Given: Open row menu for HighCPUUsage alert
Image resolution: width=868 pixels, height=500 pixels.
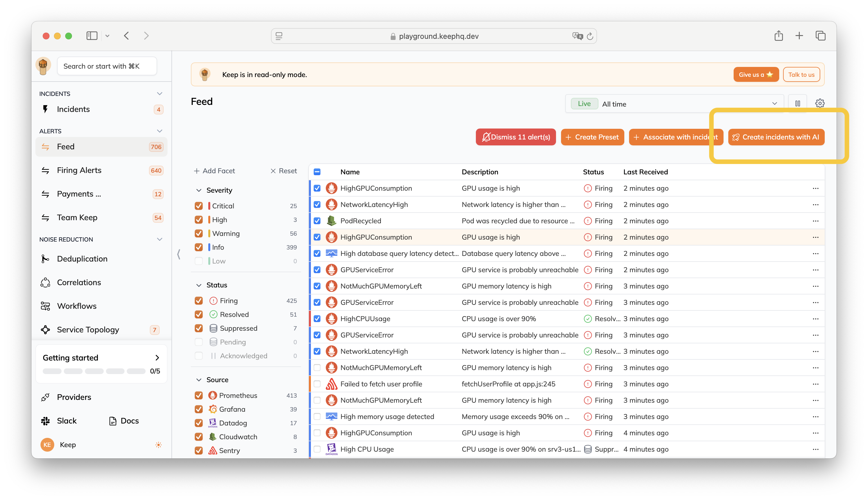Looking at the screenshot, I should (815, 319).
